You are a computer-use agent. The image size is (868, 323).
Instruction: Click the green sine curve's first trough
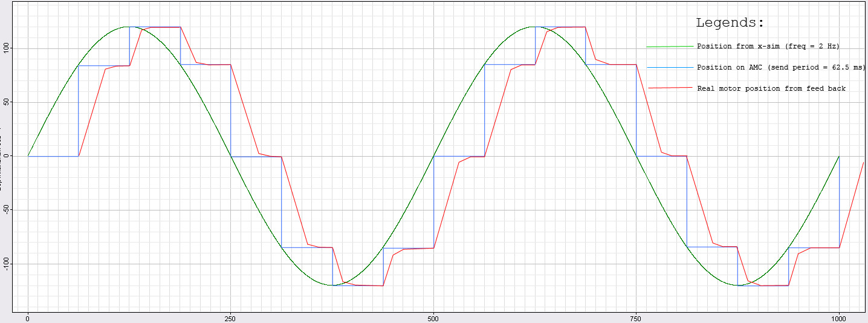332,285
